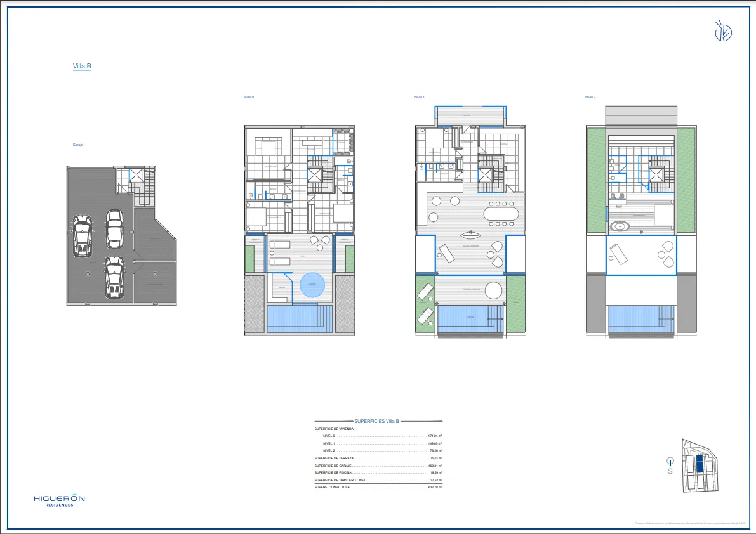The height and width of the screenshot is (534, 756).
Task: Click the Nivel 1 plan label
Action: pyautogui.click(x=419, y=97)
